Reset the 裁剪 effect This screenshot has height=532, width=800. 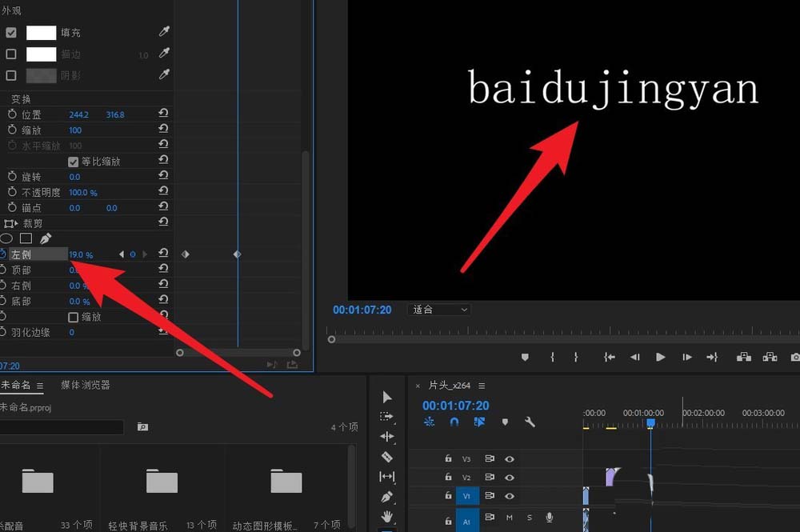163,222
